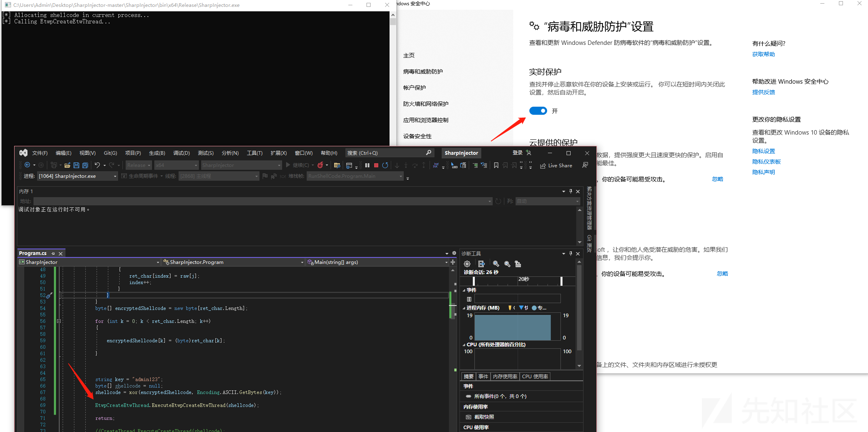Open the 调试(D) Debug menu
Image resolution: width=868 pixels, height=432 pixels.
click(181, 153)
